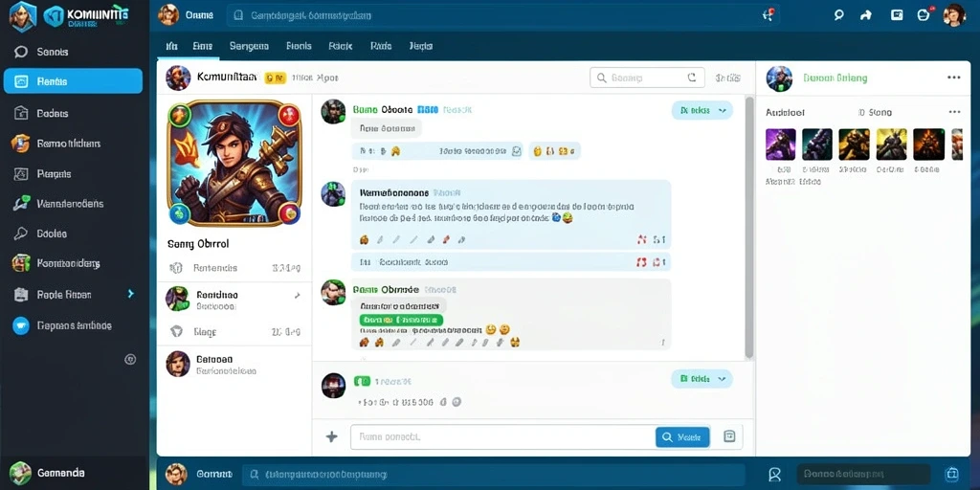
Task: Open the light-blue dropdown on bottom message
Action: point(702,379)
